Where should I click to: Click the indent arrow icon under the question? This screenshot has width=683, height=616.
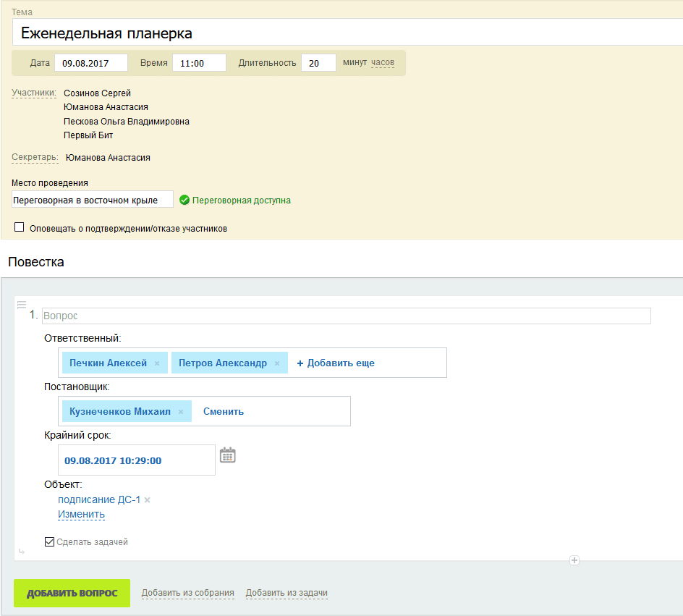tap(21, 552)
